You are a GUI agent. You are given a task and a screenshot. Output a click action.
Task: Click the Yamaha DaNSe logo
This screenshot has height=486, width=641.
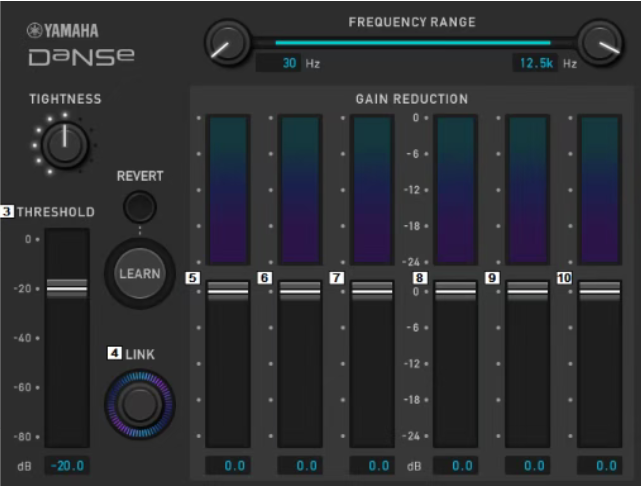(81, 44)
